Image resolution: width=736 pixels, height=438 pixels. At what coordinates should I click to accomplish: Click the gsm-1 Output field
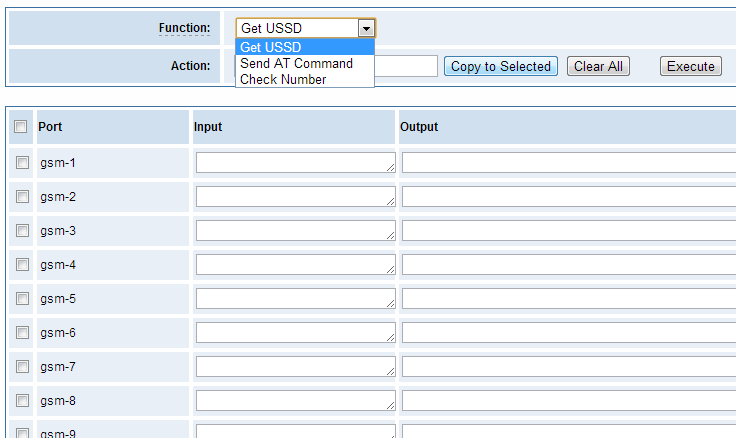[569, 162]
